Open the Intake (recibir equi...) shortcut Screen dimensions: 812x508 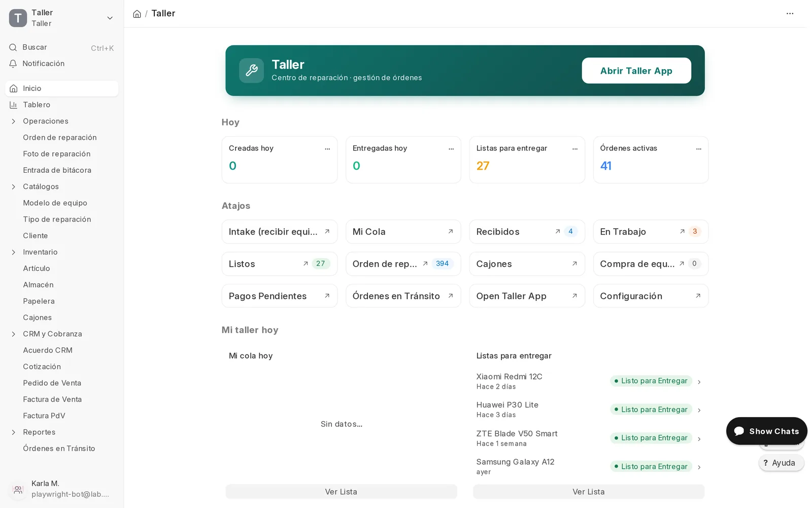280,232
